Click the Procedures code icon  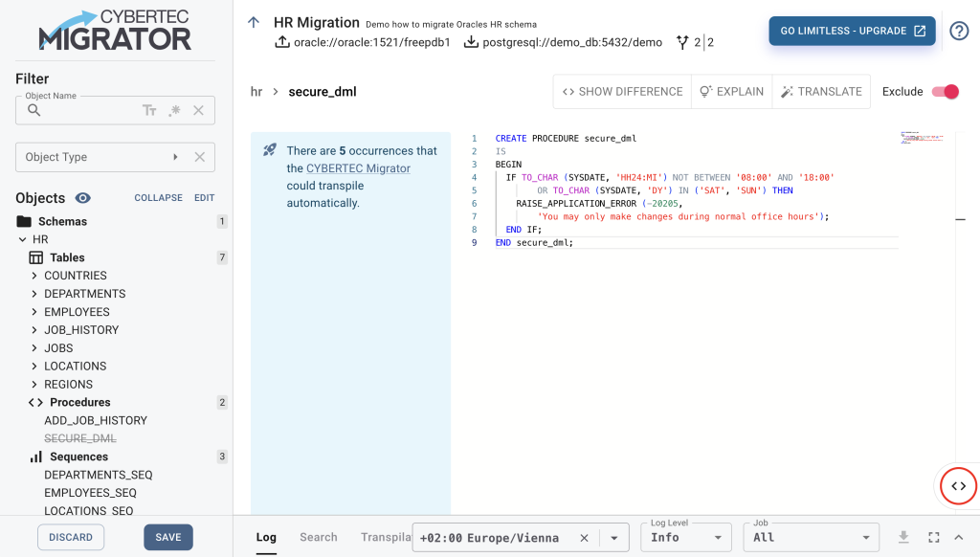pyautogui.click(x=35, y=403)
